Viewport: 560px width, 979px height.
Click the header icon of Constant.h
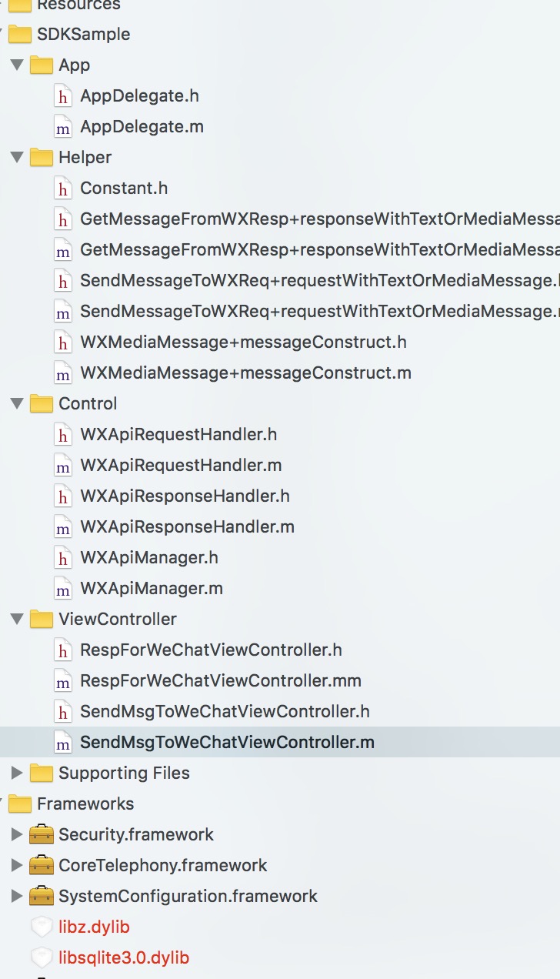point(63,189)
